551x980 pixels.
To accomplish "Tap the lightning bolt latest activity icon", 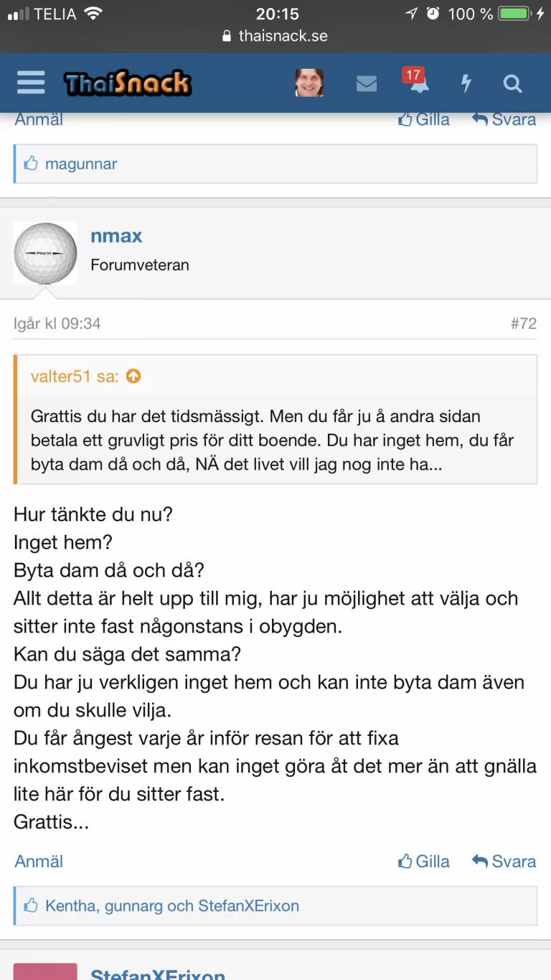I will coord(466,84).
